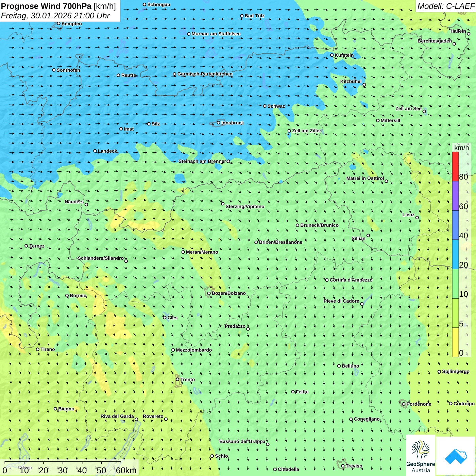Click the 'Prognose Wind 700hPa' title

click(46, 6)
